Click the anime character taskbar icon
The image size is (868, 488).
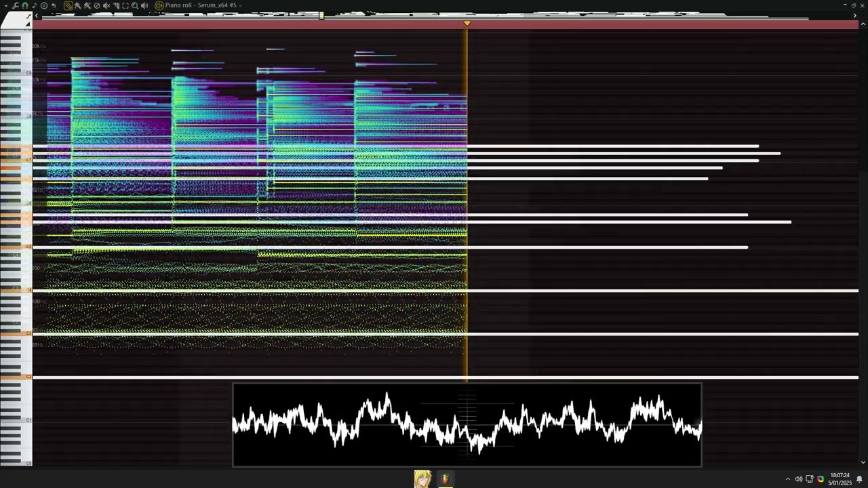coord(423,479)
